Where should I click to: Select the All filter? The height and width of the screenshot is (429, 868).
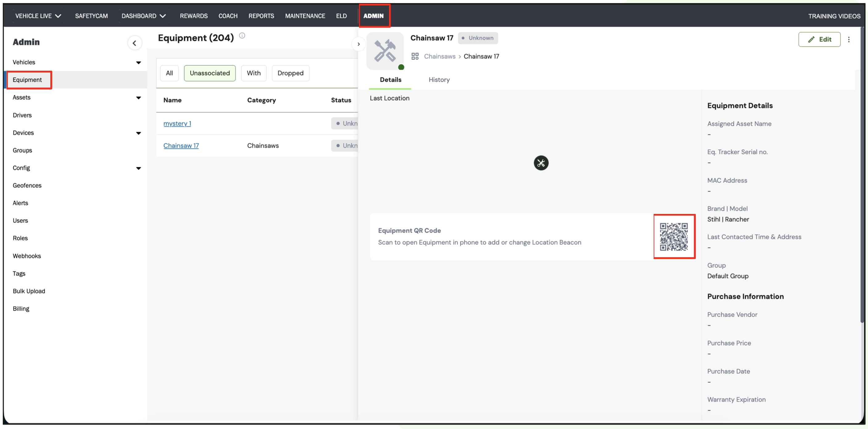pos(169,73)
